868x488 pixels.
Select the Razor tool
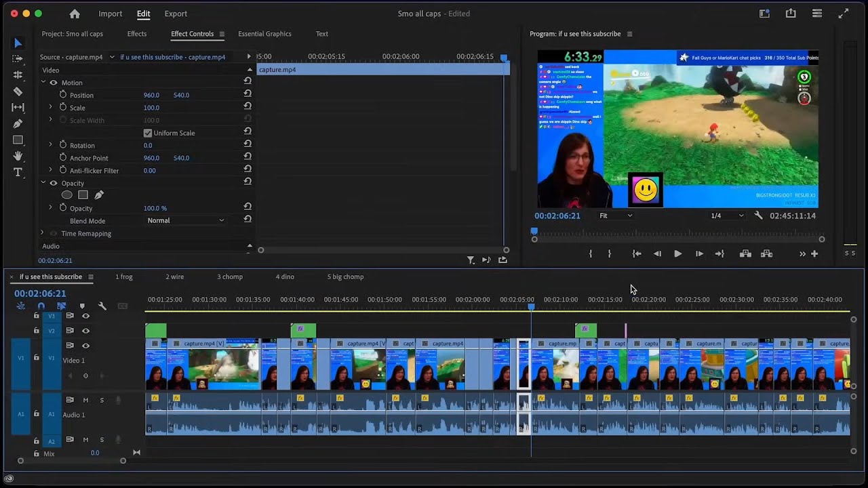(x=18, y=91)
